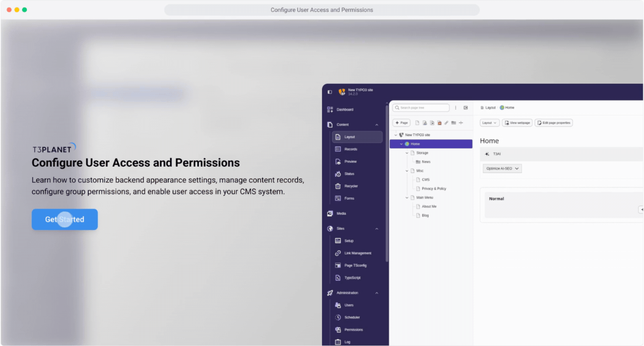Screen dimensions: 644x346
Task: Select the CMS page in tree
Action: tap(425, 180)
